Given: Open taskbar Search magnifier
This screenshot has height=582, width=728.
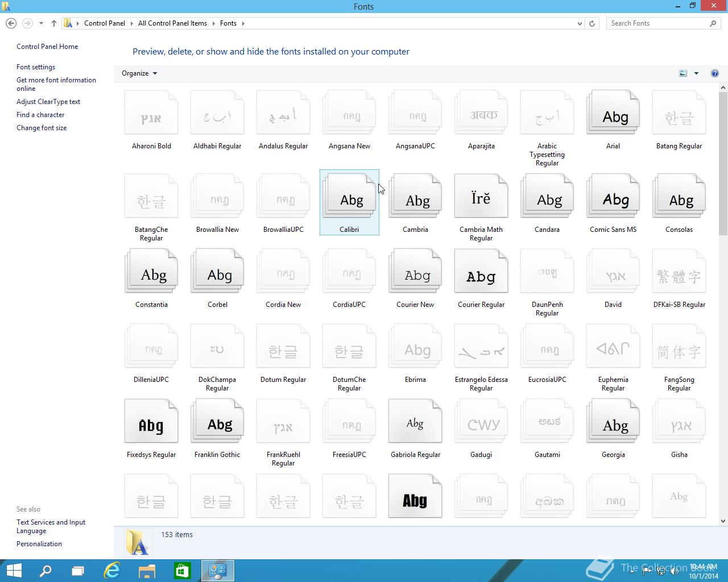Looking at the screenshot, I should click(x=45, y=571).
